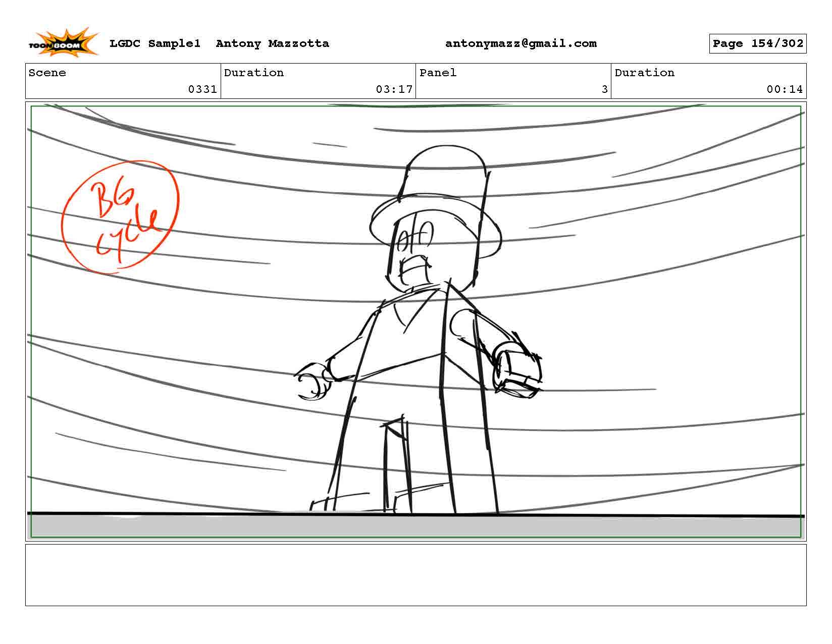Viewport: 832px width, 644px height.
Task: Select the panel number '3'
Action: (605, 90)
